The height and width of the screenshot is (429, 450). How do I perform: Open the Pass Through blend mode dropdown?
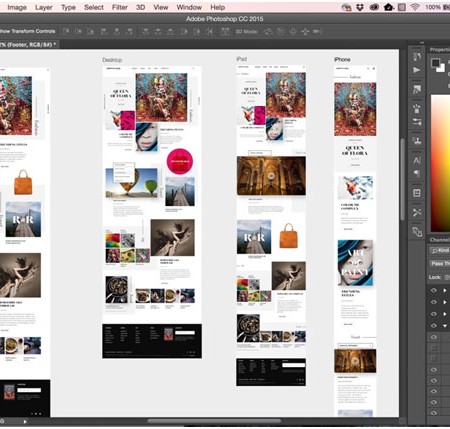tap(440, 264)
